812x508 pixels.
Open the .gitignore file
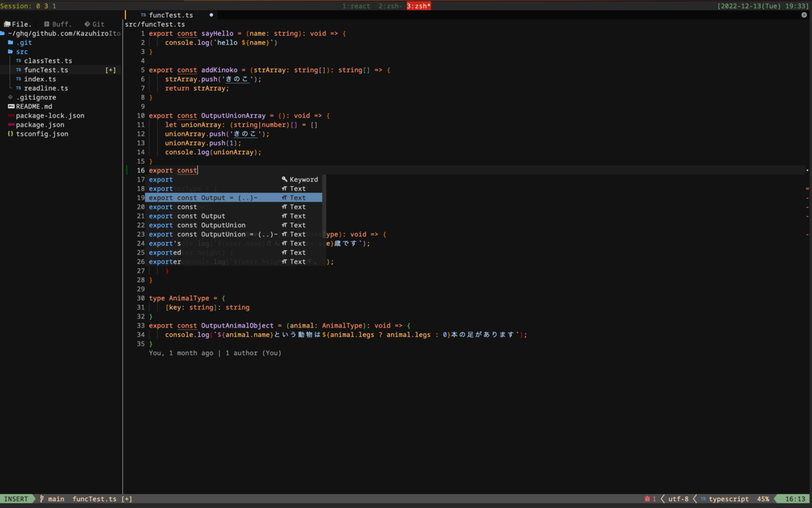click(x=37, y=97)
